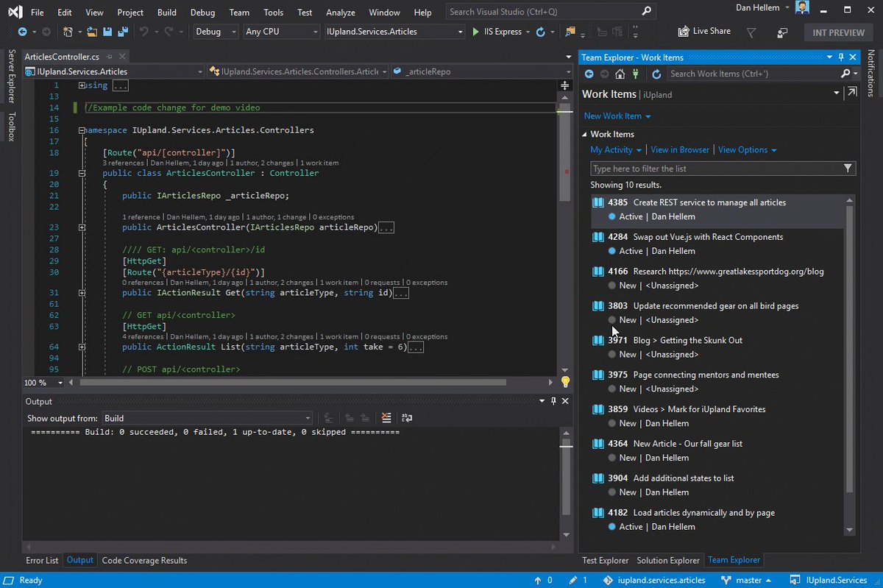Image resolution: width=883 pixels, height=588 pixels.
Task: Click the Live Share icon
Action: [684, 32]
